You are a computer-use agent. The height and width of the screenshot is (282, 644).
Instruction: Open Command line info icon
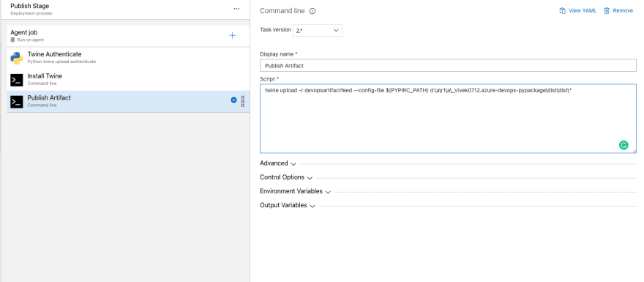coord(312,11)
